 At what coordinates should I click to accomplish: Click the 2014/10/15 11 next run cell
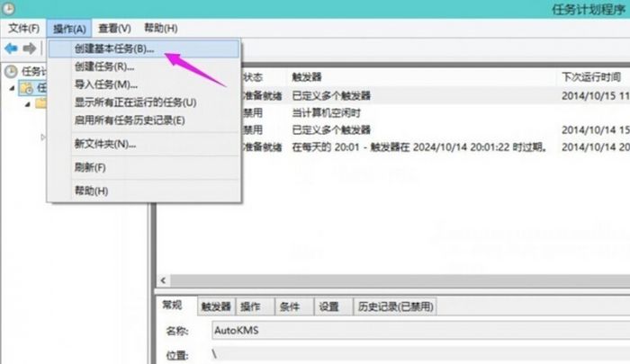coord(596,95)
